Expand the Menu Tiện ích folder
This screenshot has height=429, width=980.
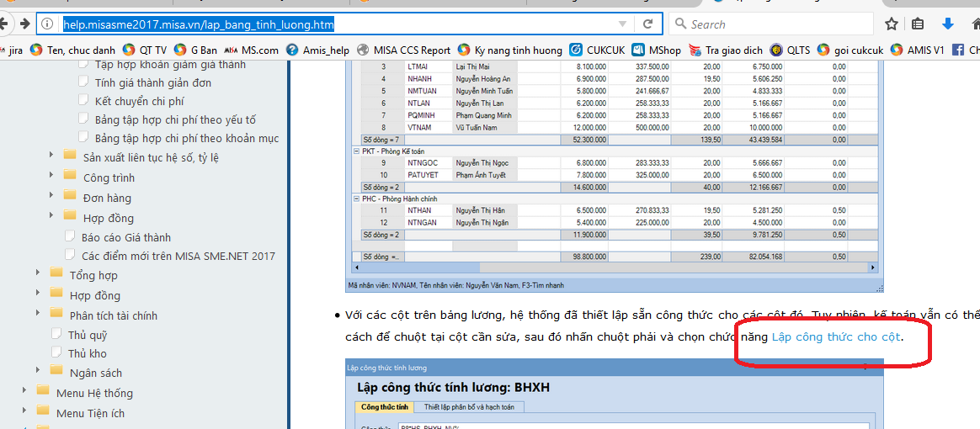coord(24,412)
